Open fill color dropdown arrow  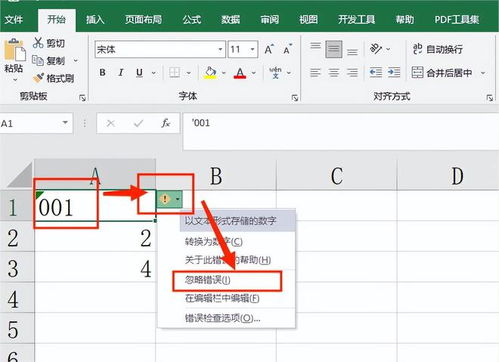[x=224, y=73]
